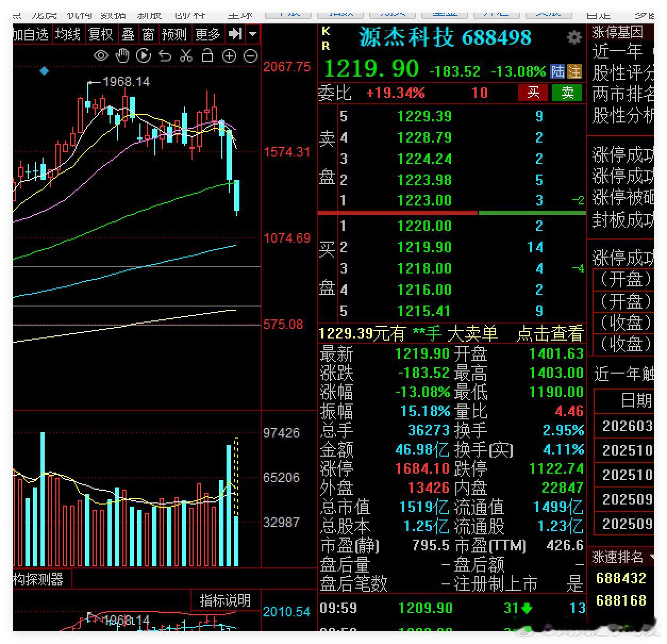Toggle the chart lock icon
The image size is (667, 644).
(x=207, y=55)
